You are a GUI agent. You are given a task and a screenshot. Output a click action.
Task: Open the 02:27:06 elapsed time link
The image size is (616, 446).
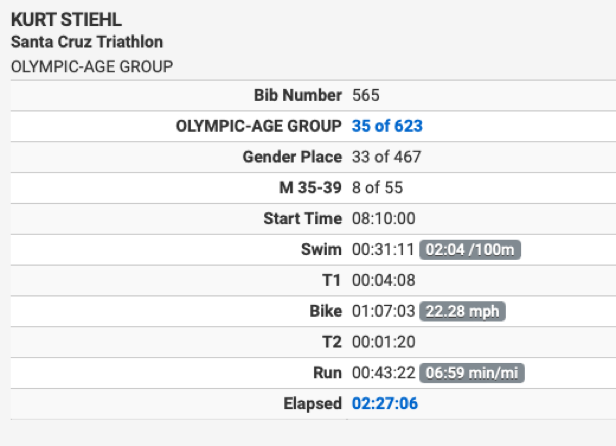point(385,404)
